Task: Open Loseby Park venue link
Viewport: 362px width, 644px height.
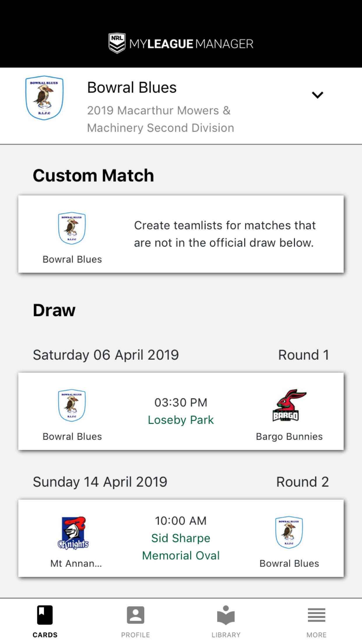Action: [181, 420]
